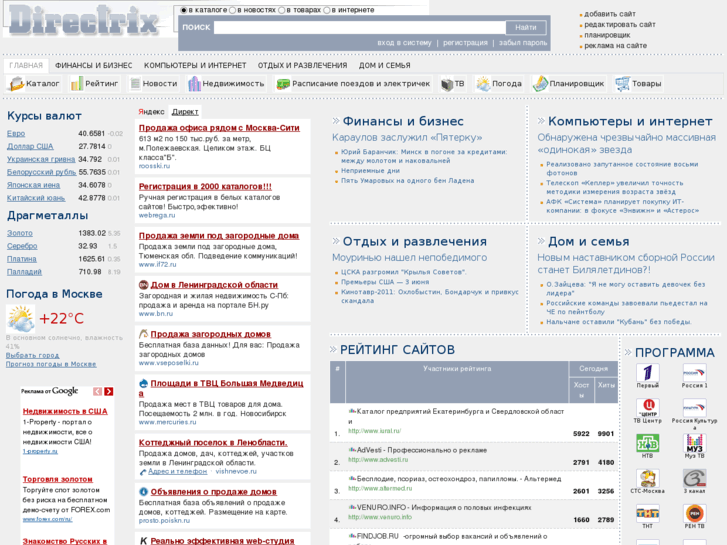Open the ПРОГРАММА TV heading

coord(675,353)
